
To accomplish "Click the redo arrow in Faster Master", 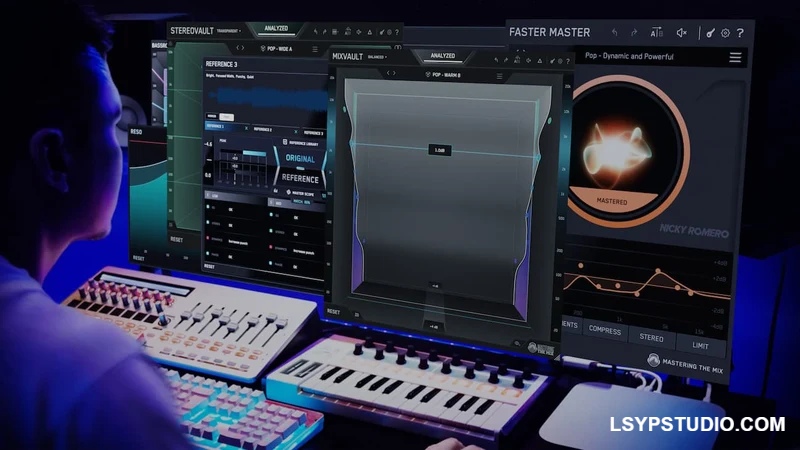I will [x=634, y=33].
